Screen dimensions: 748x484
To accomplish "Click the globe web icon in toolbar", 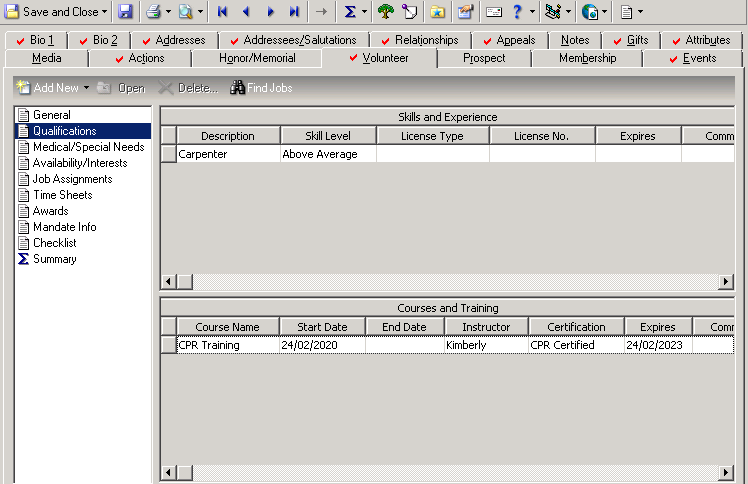I will pos(590,11).
